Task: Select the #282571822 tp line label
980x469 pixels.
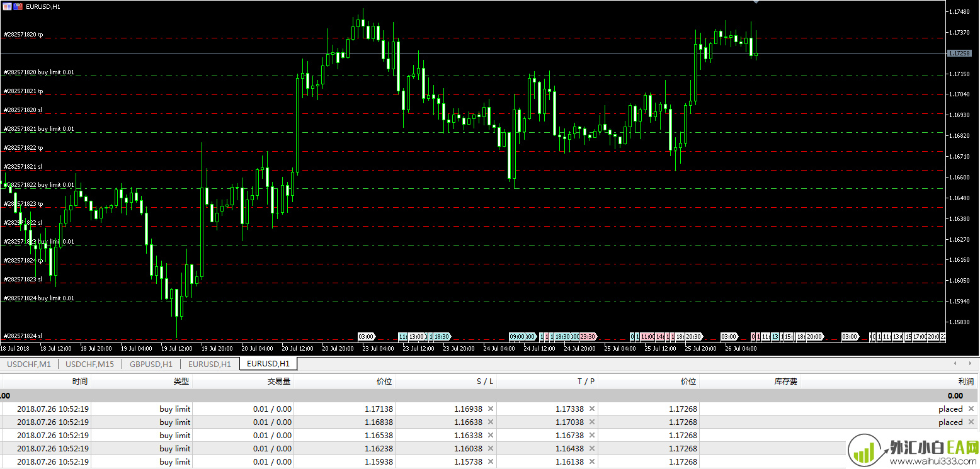Action: click(23, 148)
